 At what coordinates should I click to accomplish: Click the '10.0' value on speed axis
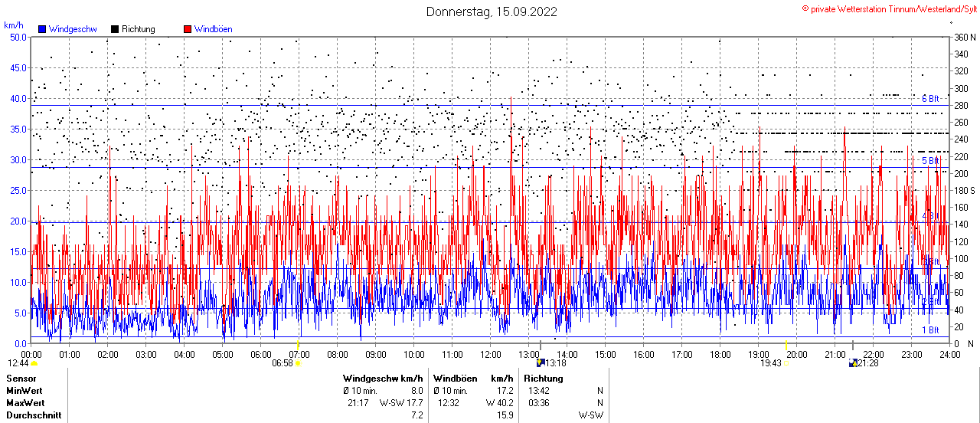(x=18, y=282)
